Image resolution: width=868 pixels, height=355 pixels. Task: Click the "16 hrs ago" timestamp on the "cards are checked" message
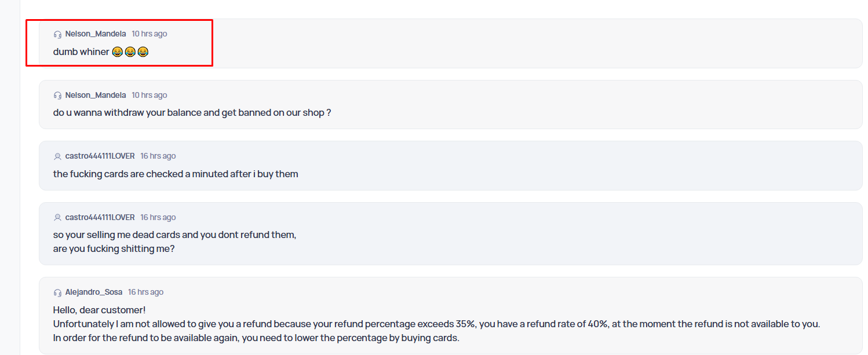(x=158, y=156)
